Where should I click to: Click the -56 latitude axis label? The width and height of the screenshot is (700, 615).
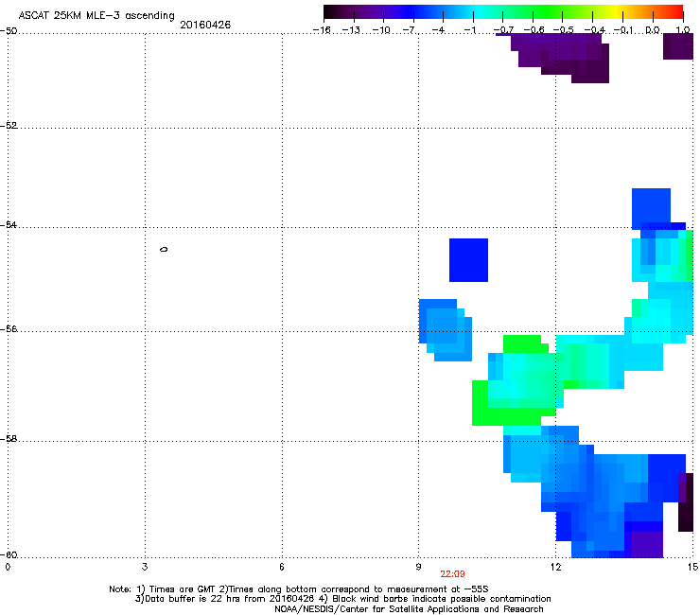[x=9, y=329]
